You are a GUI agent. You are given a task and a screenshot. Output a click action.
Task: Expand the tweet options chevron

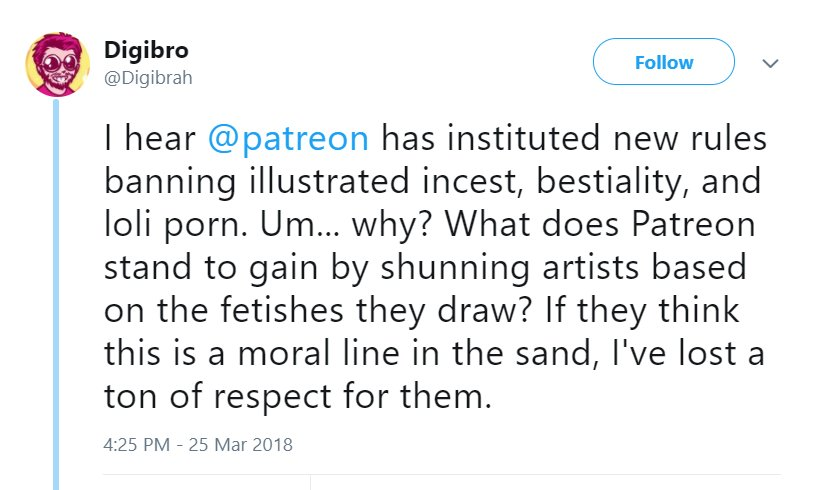point(770,63)
